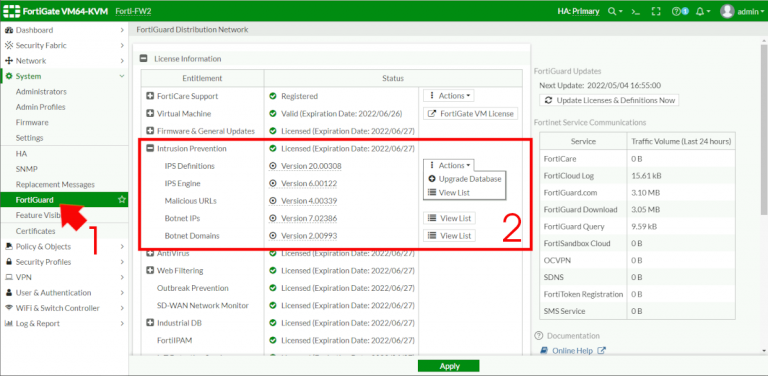
Task: Expand the Web Filtering entitlement
Action: pos(150,270)
